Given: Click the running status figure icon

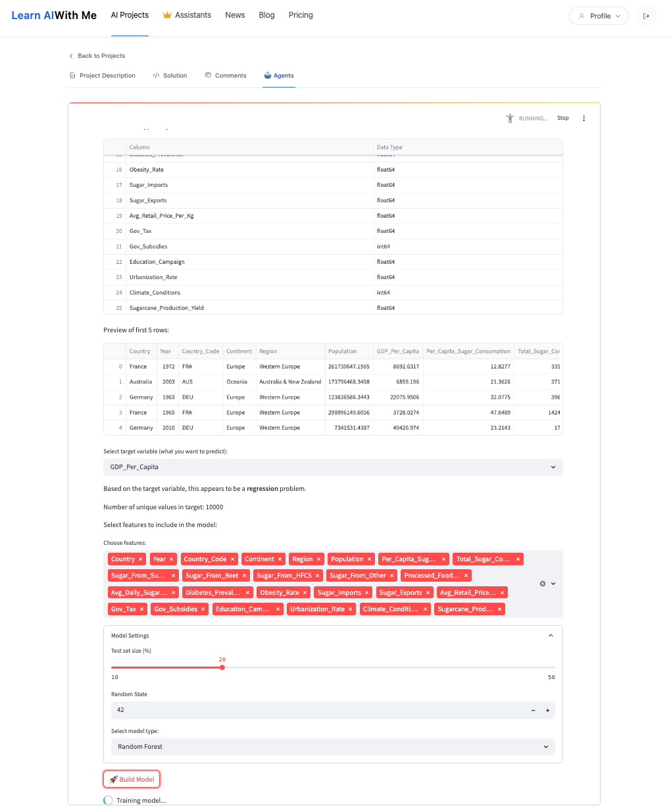Looking at the screenshot, I should (x=510, y=118).
